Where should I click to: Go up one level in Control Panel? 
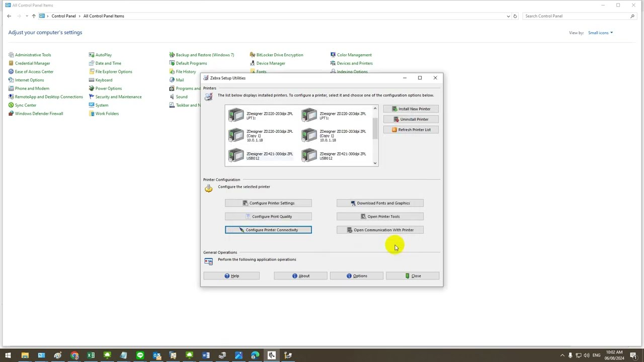click(34, 16)
